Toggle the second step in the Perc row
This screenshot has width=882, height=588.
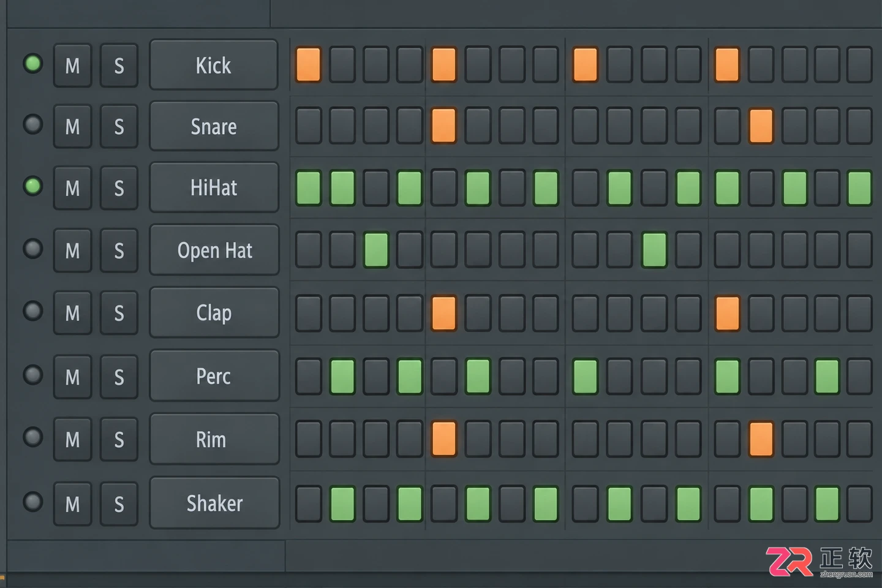342,376
